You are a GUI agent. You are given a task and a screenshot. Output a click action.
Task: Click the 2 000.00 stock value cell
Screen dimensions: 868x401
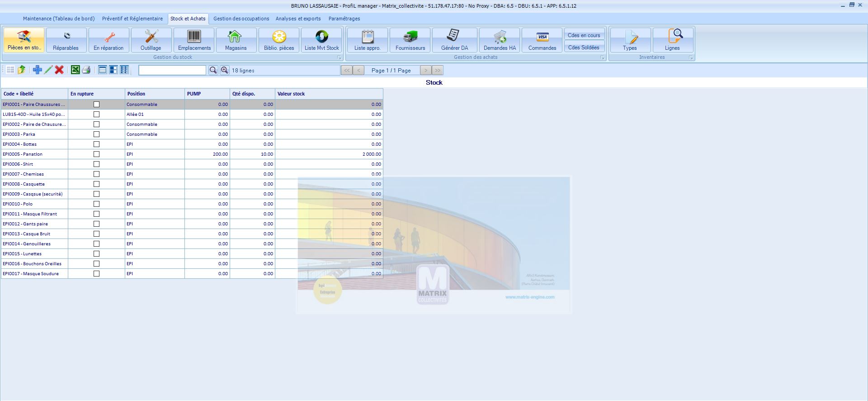tap(329, 154)
